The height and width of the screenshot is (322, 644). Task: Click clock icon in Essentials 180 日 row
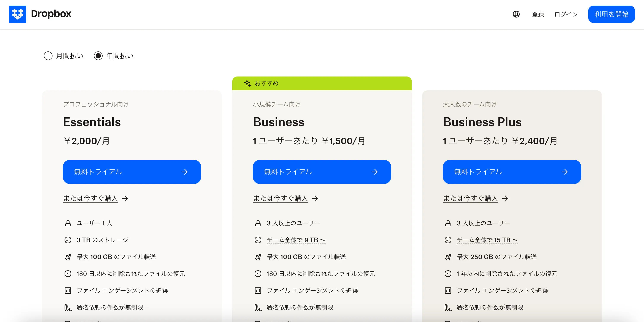68,274
